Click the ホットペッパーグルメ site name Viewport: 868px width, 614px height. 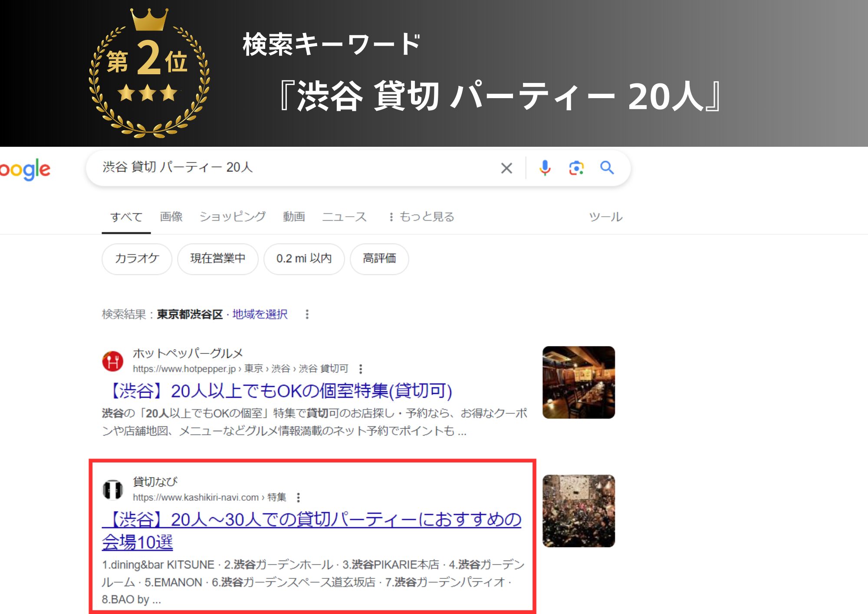187,353
